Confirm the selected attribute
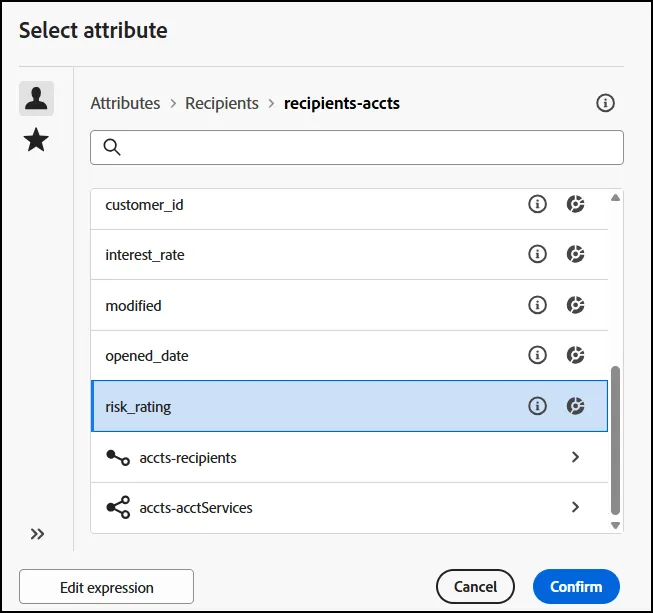 tap(576, 586)
